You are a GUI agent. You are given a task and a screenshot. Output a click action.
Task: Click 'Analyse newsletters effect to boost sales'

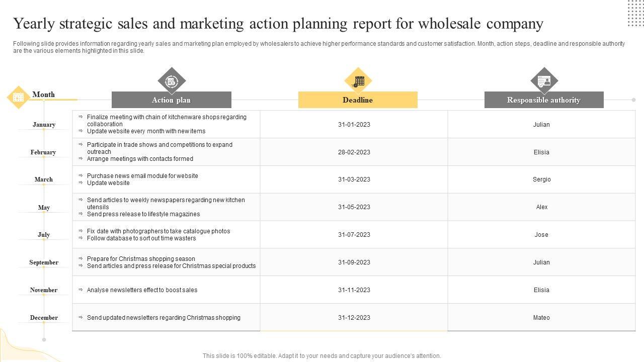142,290
